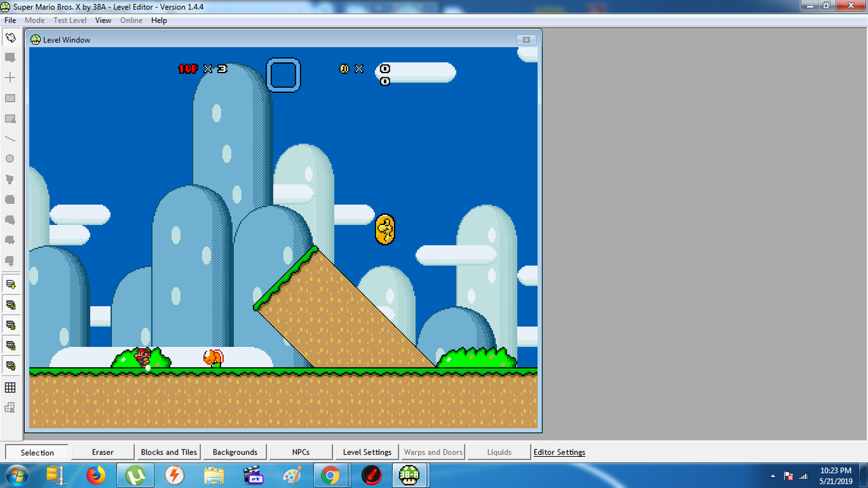Open the Blocks and Tiles panel
868x488 pixels.
tap(169, 452)
